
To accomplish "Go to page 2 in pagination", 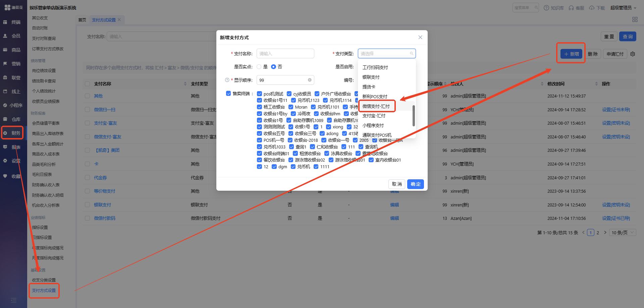I will [x=598, y=232].
